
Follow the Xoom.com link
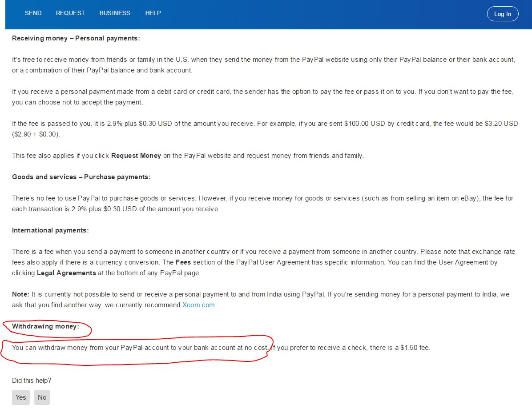pyautogui.click(x=198, y=305)
